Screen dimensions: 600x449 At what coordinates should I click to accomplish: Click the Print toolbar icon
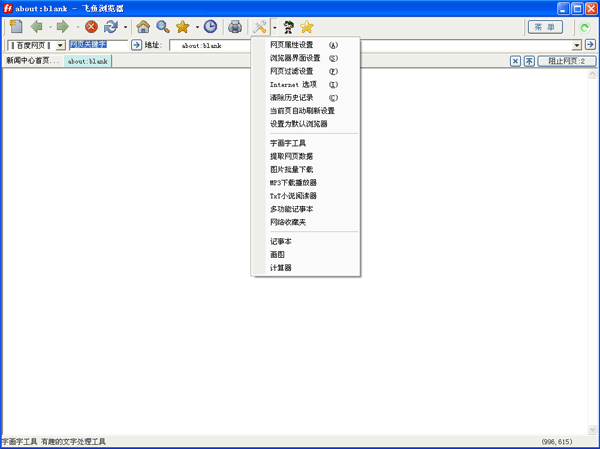click(x=235, y=27)
